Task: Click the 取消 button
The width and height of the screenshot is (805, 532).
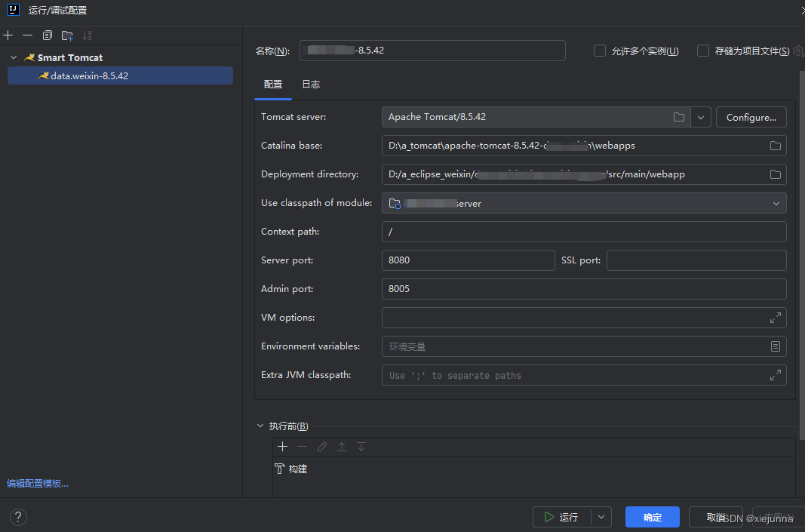Action: pos(716,517)
